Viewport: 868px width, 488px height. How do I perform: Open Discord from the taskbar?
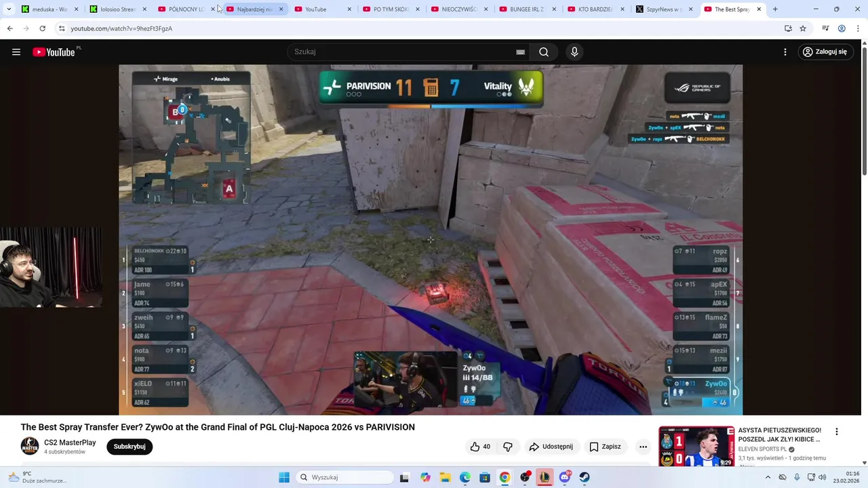point(565,477)
